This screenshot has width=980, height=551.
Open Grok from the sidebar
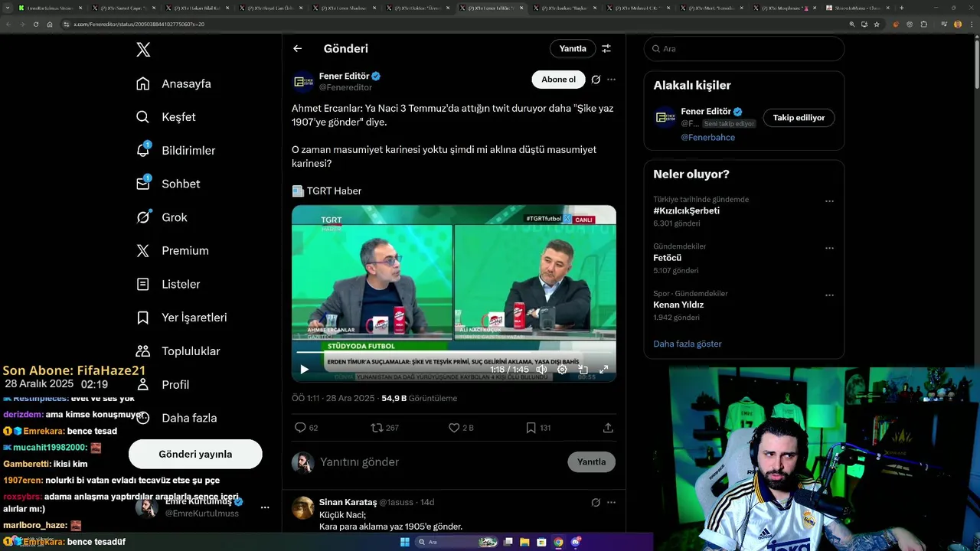162,217
